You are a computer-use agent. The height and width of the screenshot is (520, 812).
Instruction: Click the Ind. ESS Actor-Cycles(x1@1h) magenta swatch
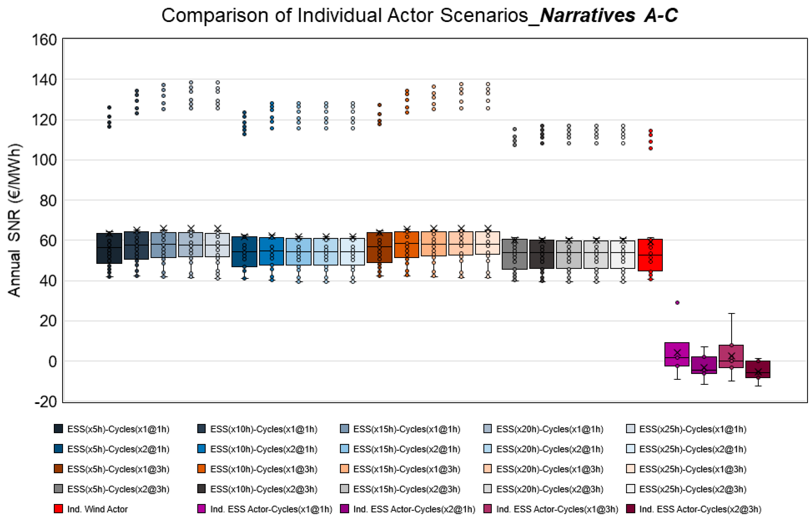pyautogui.click(x=201, y=508)
